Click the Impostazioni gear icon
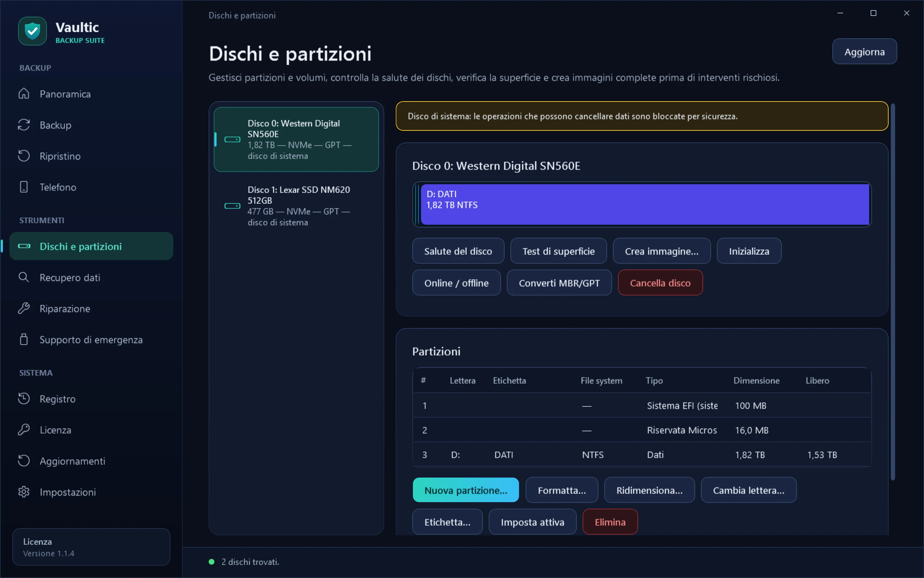This screenshot has width=924, height=578. [x=24, y=492]
